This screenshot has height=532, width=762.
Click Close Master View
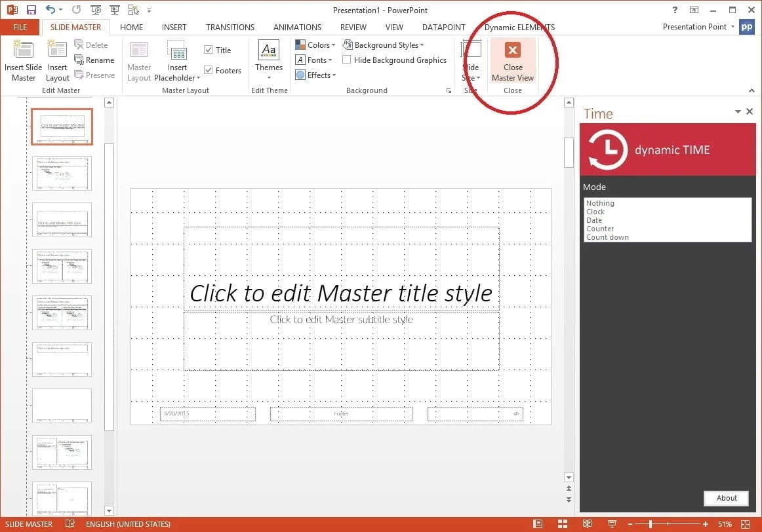512,60
